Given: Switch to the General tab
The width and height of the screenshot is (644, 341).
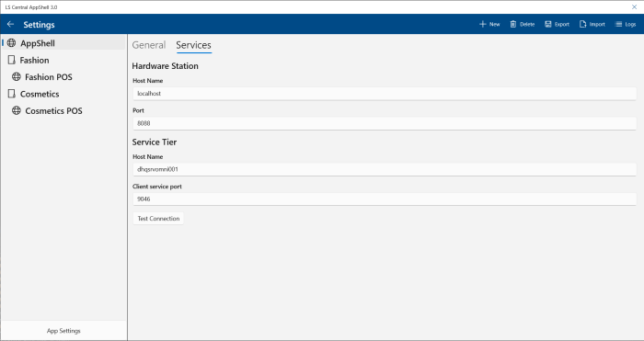Looking at the screenshot, I should coord(149,45).
